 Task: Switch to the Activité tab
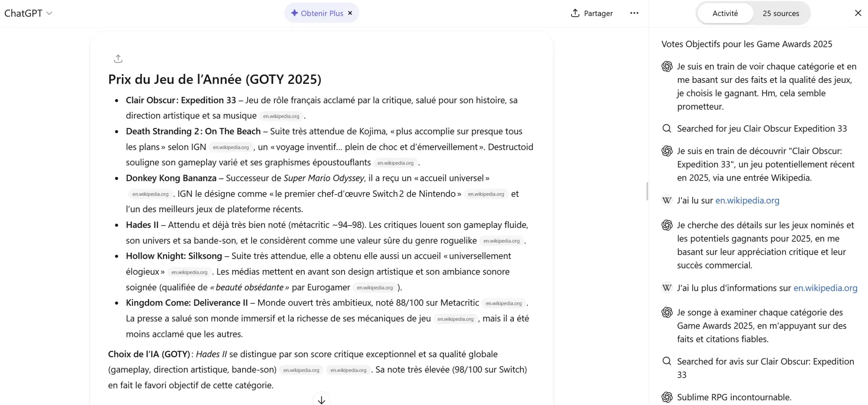725,13
